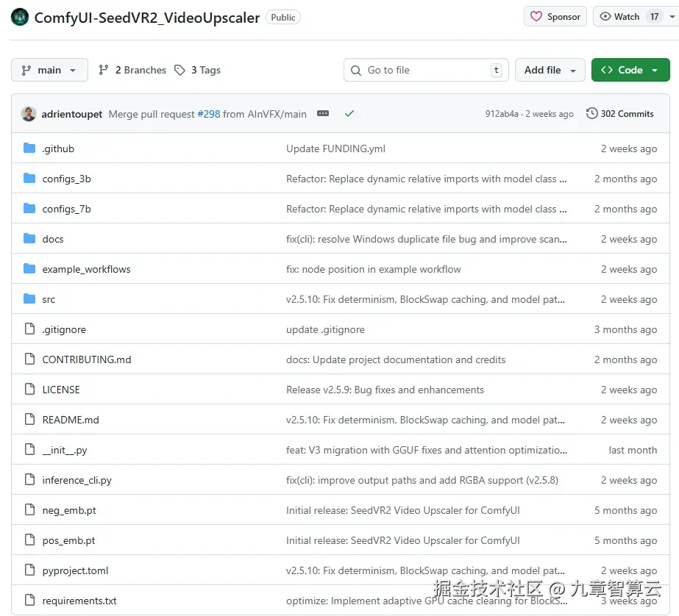The image size is (679, 616).
Task: Click the Go to file search field
Action: pyautogui.click(x=426, y=70)
